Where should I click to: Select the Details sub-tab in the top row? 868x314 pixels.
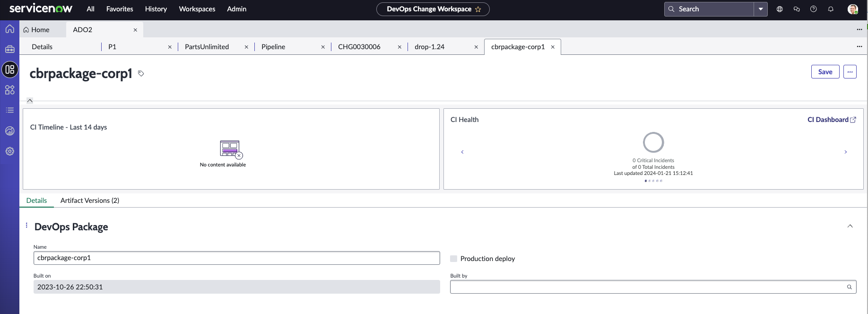pos(42,47)
